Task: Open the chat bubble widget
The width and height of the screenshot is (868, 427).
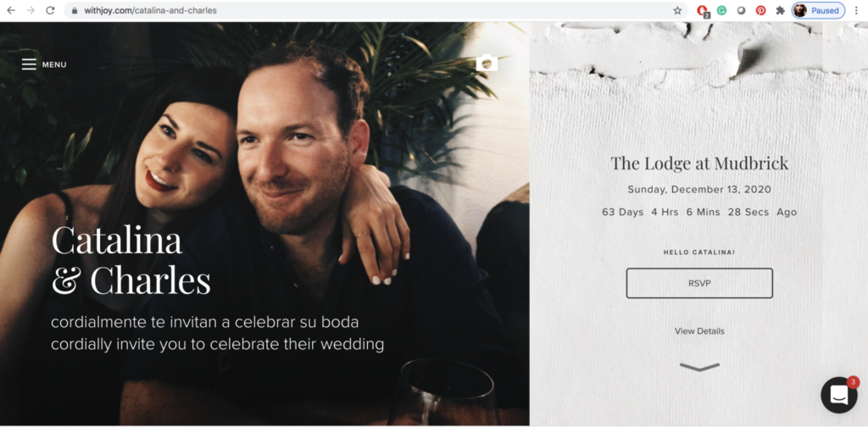Action: 838,395
